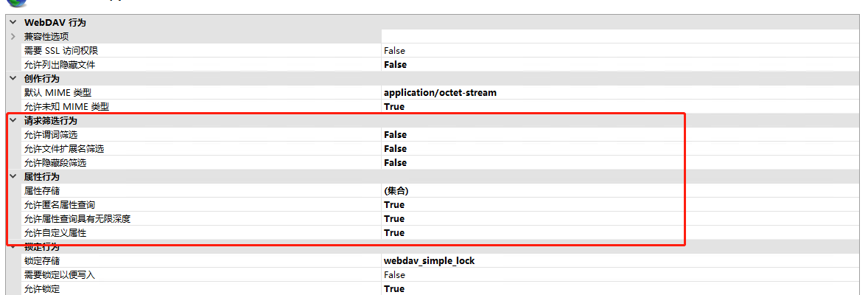
Task: Expand the 兼容性选项 group
Action: (13, 37)
